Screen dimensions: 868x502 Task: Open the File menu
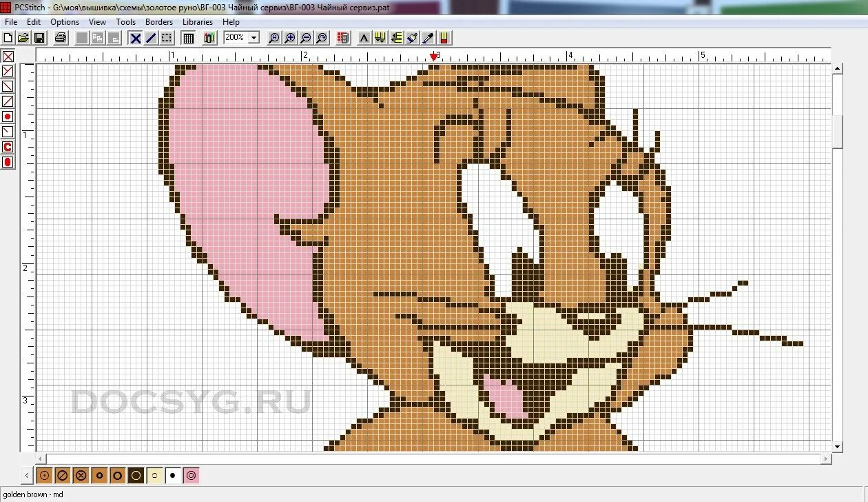pos(10,22)
